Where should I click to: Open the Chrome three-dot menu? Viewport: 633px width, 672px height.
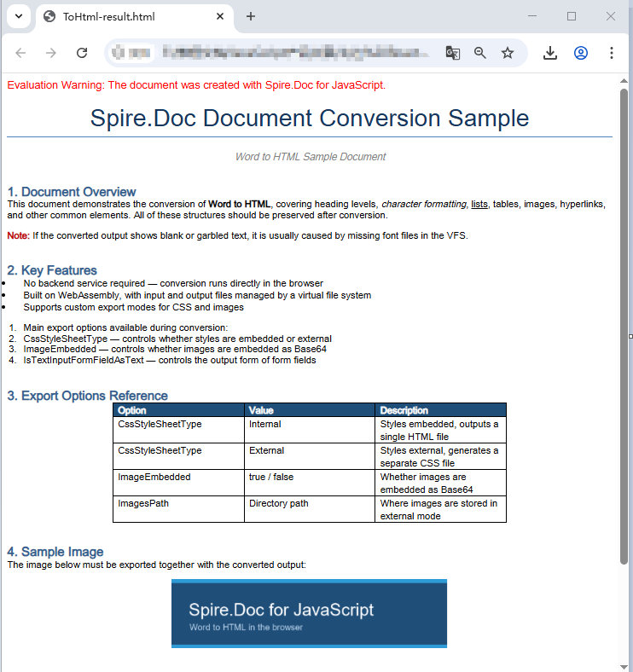pyautogui.click(x=612, y=53)
